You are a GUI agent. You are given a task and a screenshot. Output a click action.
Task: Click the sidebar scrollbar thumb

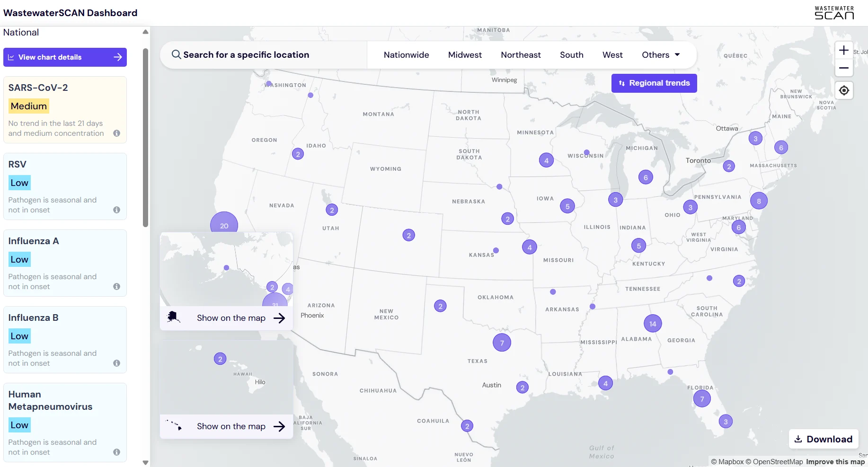coord(145,137)
